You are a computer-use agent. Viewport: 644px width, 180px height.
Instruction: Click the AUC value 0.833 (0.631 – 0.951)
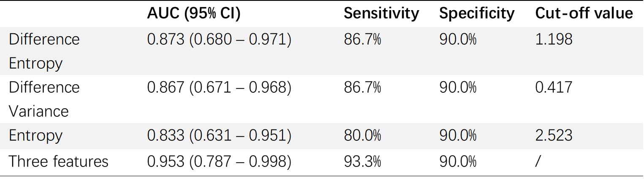click(219, 135)
